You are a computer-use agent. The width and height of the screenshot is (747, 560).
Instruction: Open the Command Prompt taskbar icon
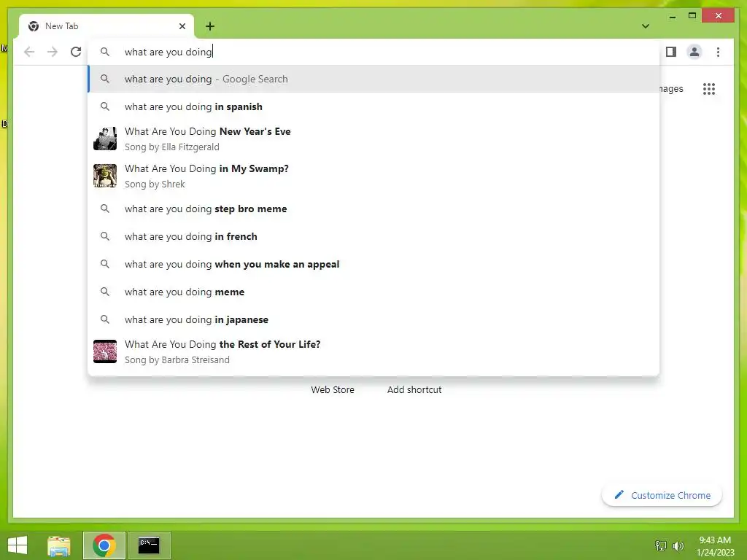click(149, 545)
